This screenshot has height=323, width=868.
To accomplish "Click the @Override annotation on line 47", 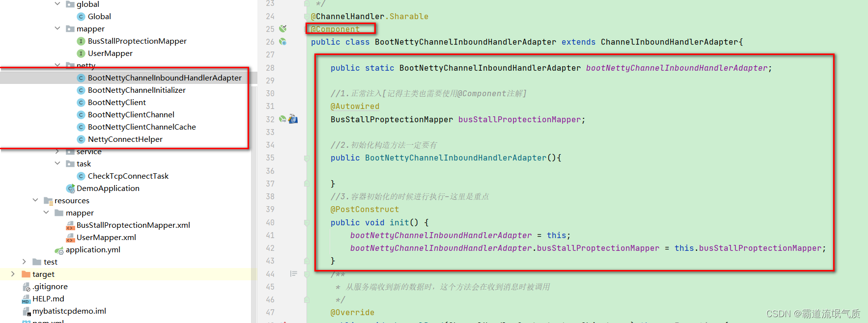I will point(353,313).
